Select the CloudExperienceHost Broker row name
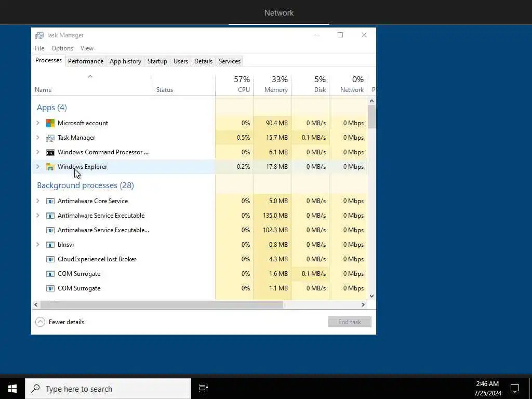 pos(97,259)
